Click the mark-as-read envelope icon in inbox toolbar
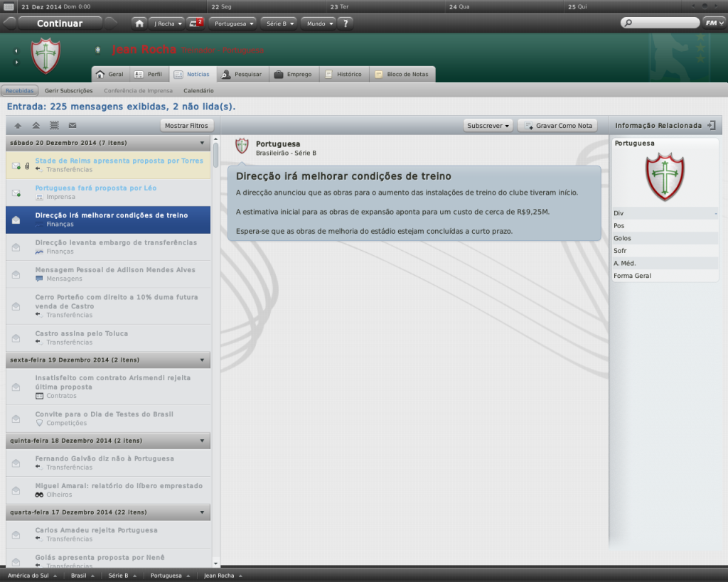 (x=73, y=125)
